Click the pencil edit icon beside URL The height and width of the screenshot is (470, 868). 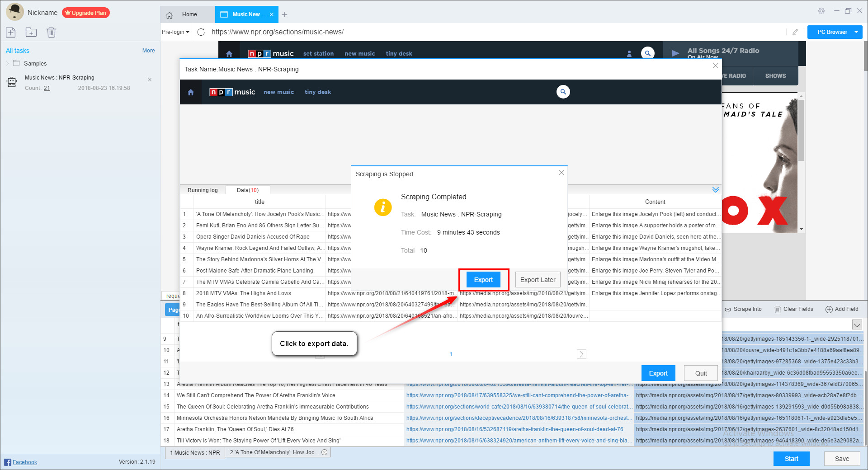tap(795, 32)
